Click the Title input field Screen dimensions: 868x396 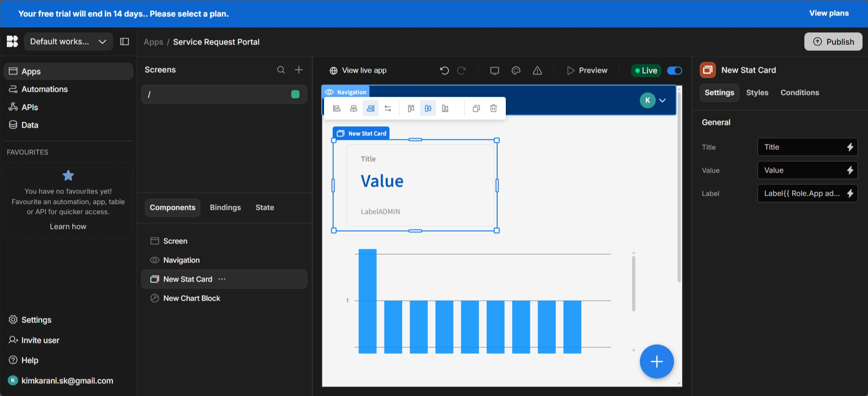point(808,147)
